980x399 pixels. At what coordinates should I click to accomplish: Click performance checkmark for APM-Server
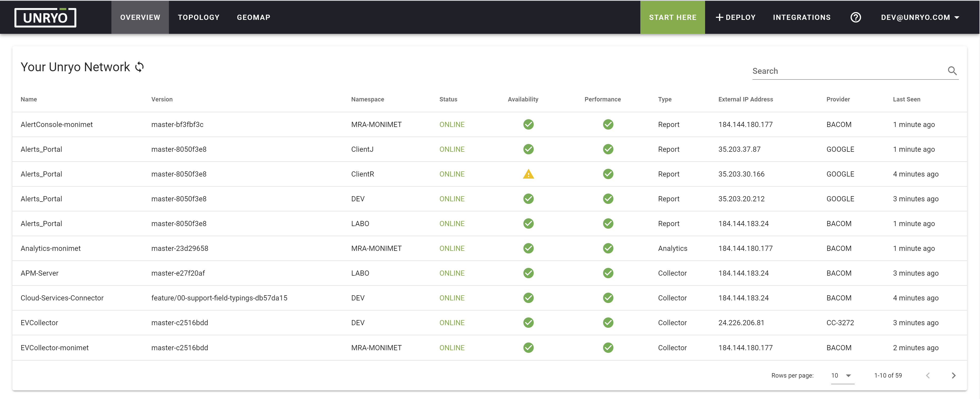click(x=608, y=273)
